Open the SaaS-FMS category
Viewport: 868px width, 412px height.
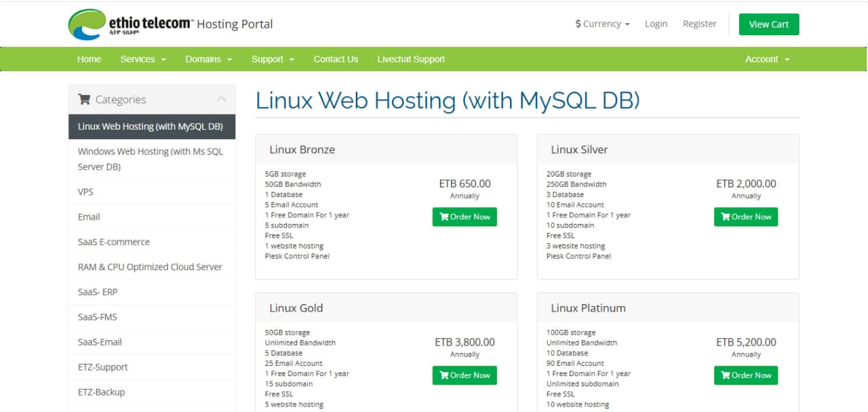pyautogui.click(x=152, y=318)
